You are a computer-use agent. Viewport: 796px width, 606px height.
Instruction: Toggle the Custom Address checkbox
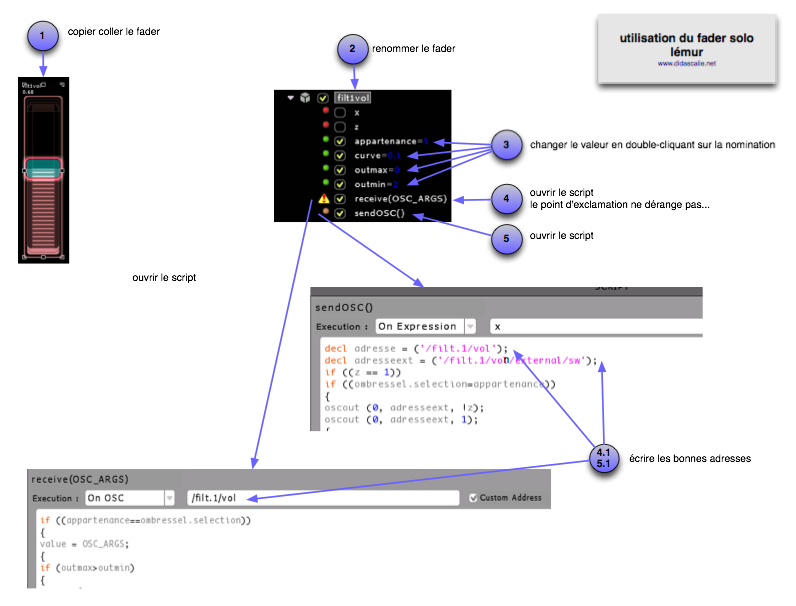click(x=473, y=497)
